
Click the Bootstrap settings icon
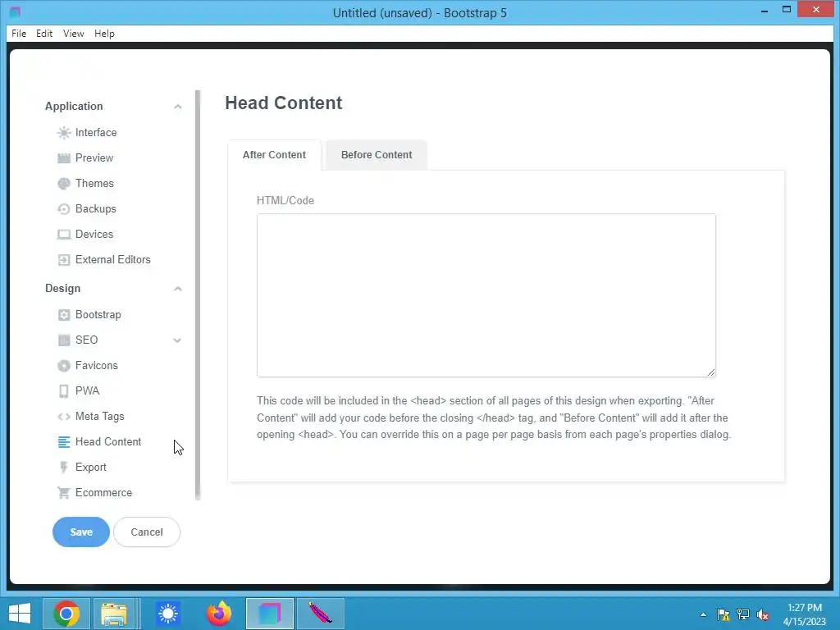64,314
